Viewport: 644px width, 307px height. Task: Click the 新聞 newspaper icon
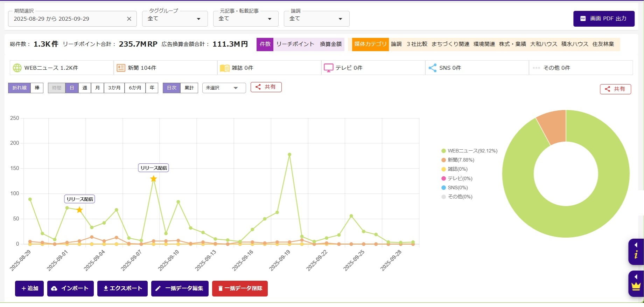coord(121,68)
